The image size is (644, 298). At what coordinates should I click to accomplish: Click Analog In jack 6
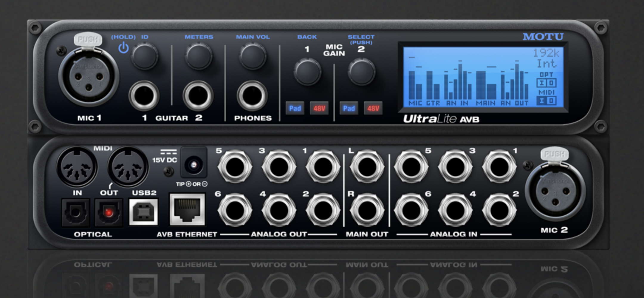point(411,210)
